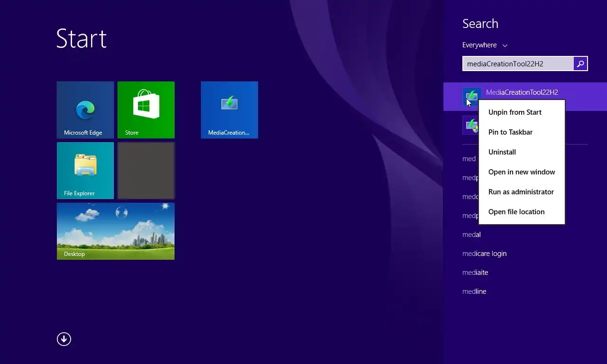
Task: Click the medal search suggestion
Action: 471,235
